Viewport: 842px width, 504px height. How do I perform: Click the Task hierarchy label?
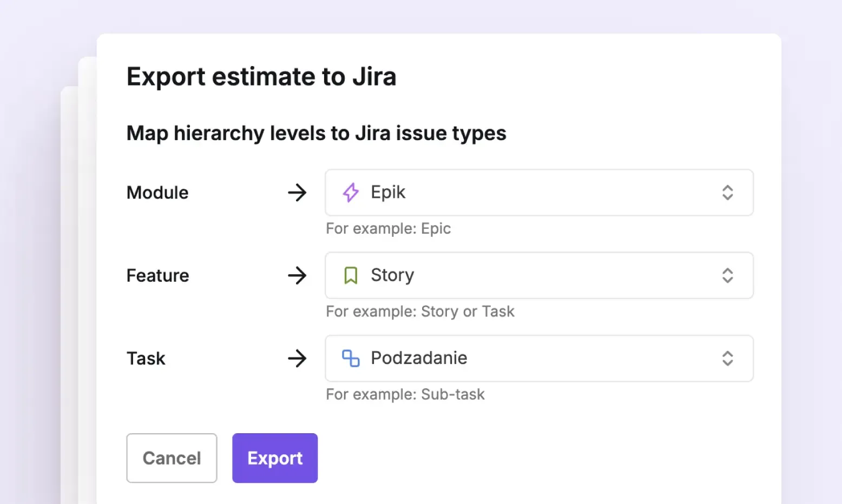pyautogui.click(x=146, y=358)
